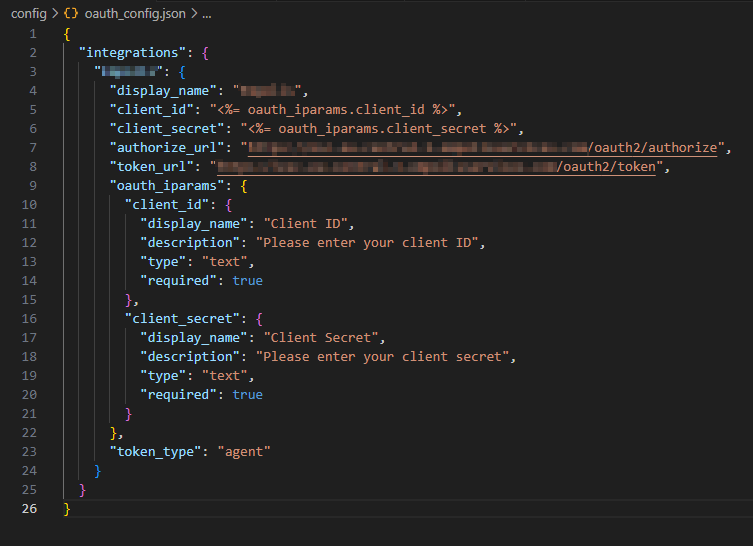Viewport: 753px width, 546px height.
Task: Click the true value on line 14
Action: pyautogui.click(x=247, y=281)
